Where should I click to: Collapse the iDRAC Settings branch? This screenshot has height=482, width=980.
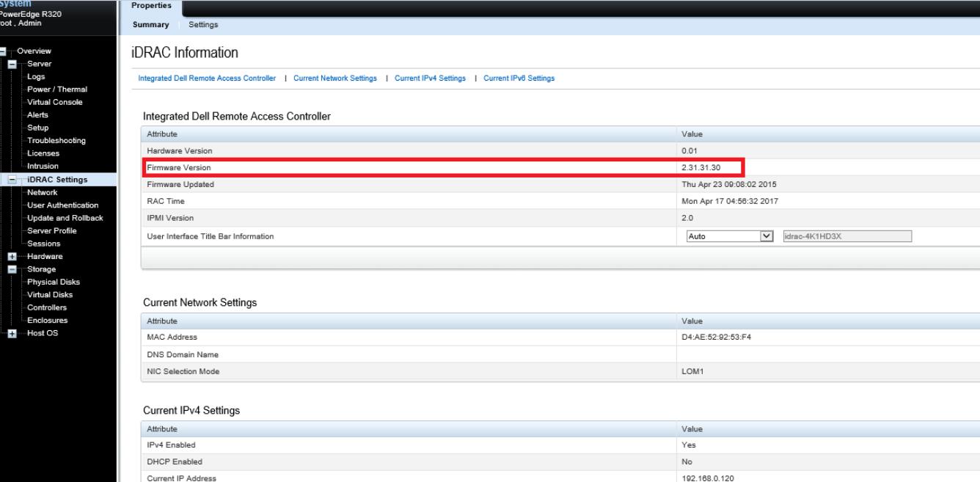[12, 180]
